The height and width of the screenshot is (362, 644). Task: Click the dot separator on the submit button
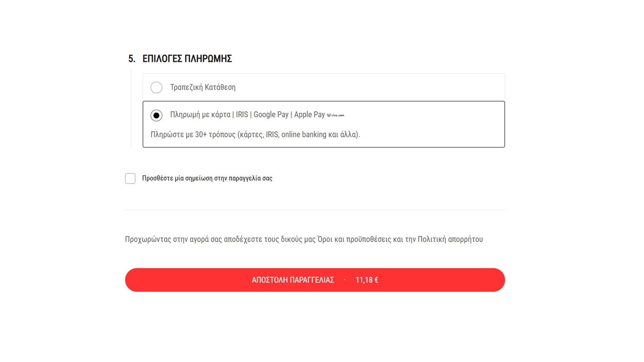point(344,280)
